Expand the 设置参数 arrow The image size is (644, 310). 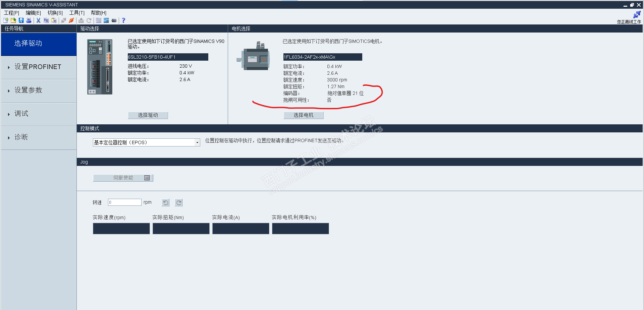[9, 91]
